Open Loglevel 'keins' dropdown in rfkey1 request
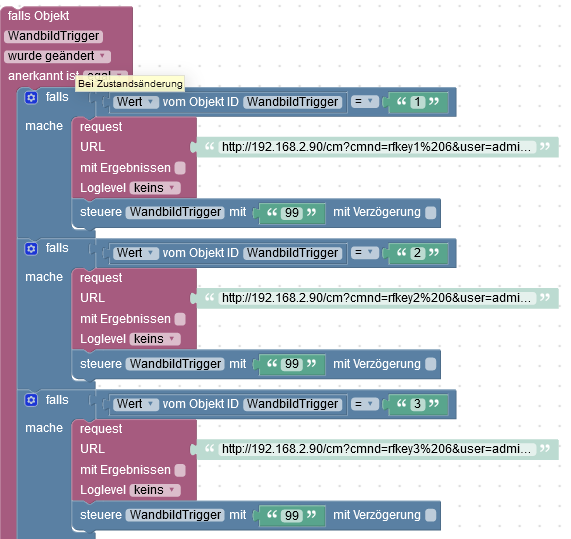 click(x=155, y=188)
